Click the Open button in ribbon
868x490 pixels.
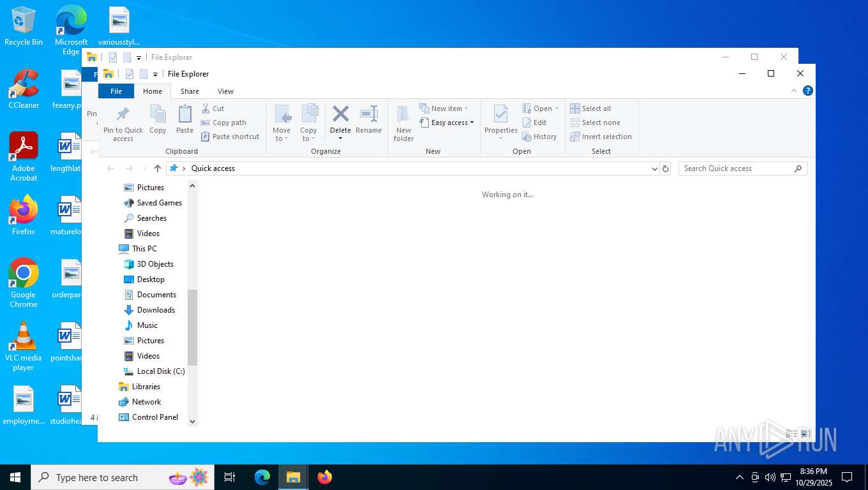click(541, 108)
